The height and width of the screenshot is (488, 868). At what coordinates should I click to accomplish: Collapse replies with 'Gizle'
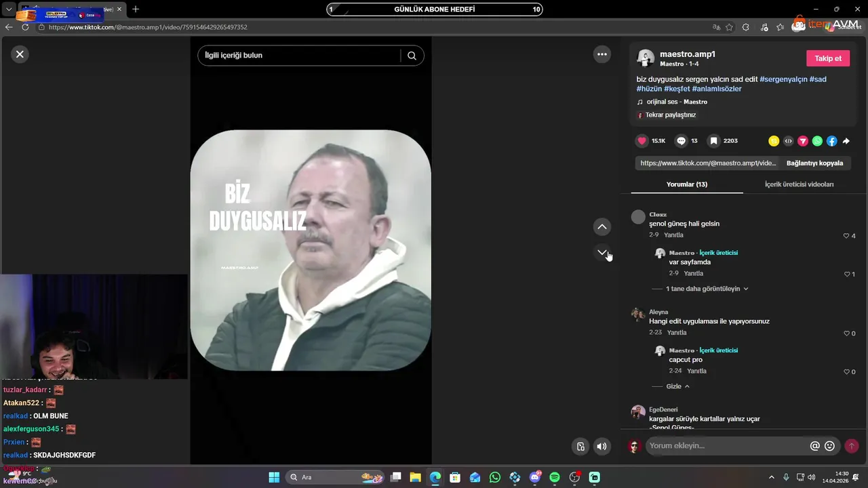(678, 386)
